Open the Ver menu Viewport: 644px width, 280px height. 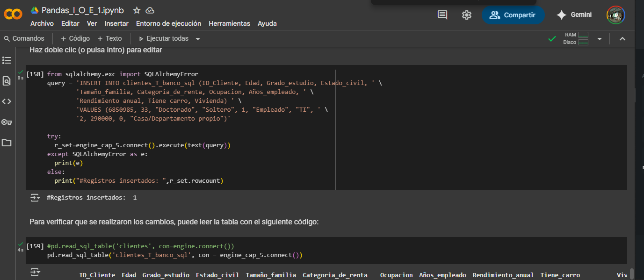[x=92, y=23]
